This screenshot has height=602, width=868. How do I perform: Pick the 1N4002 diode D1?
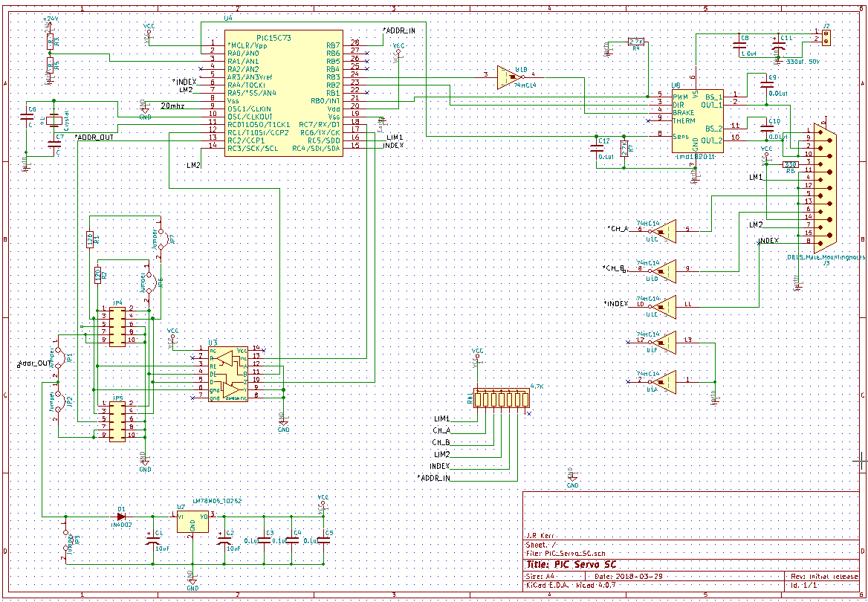(121, 516)
